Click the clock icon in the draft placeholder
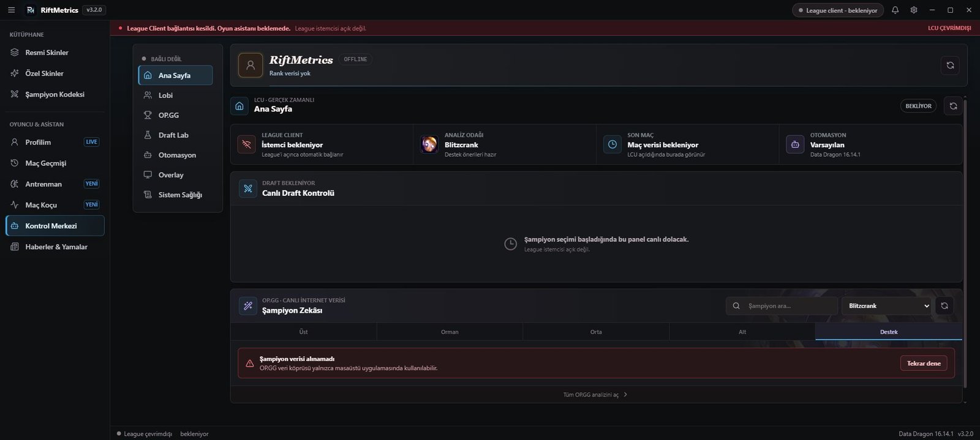This screenshot has height=440, width=980. [x=510, y=244]
